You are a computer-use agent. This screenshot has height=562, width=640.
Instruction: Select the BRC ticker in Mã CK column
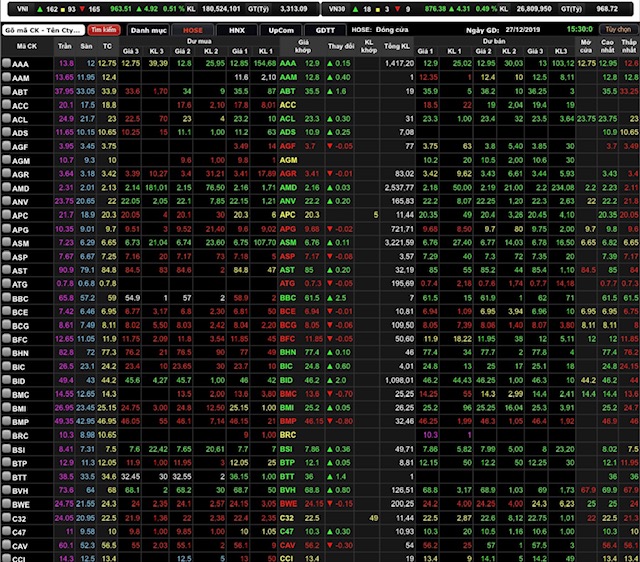(x=20, y=436)
